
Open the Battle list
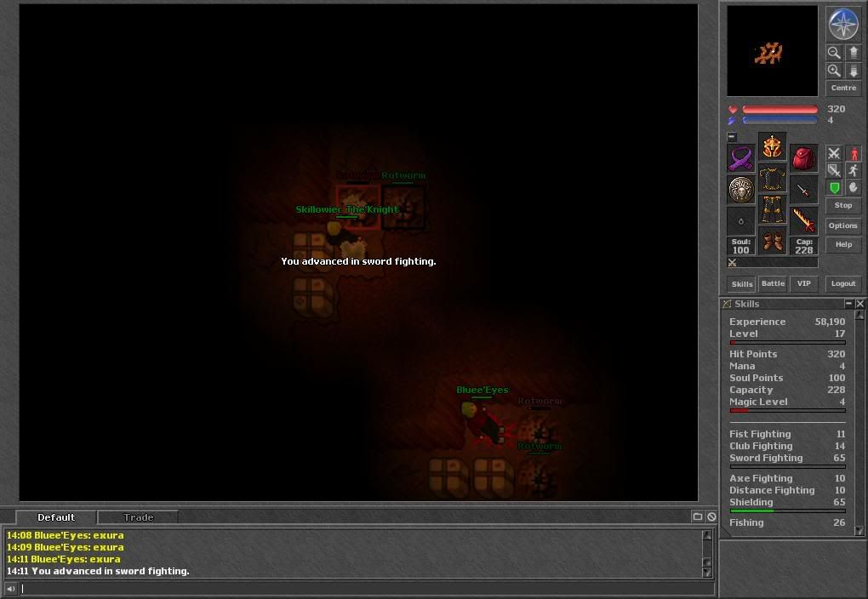(x=773, y=283)
